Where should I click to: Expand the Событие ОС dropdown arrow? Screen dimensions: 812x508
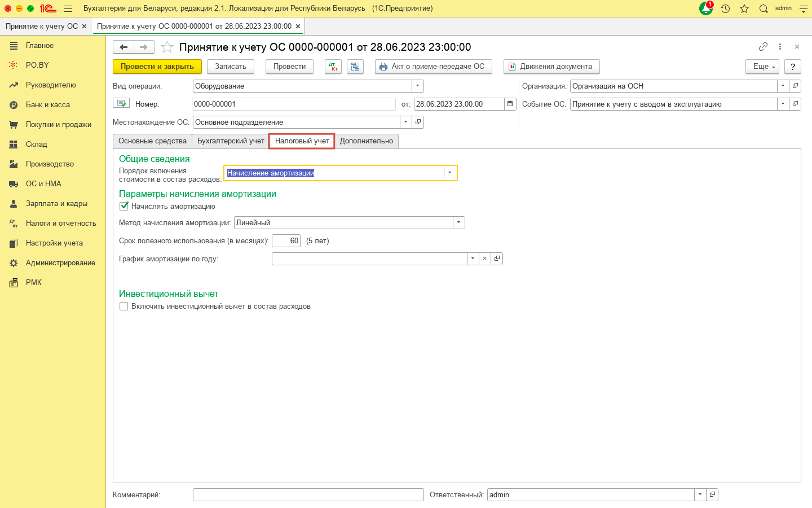783,104
